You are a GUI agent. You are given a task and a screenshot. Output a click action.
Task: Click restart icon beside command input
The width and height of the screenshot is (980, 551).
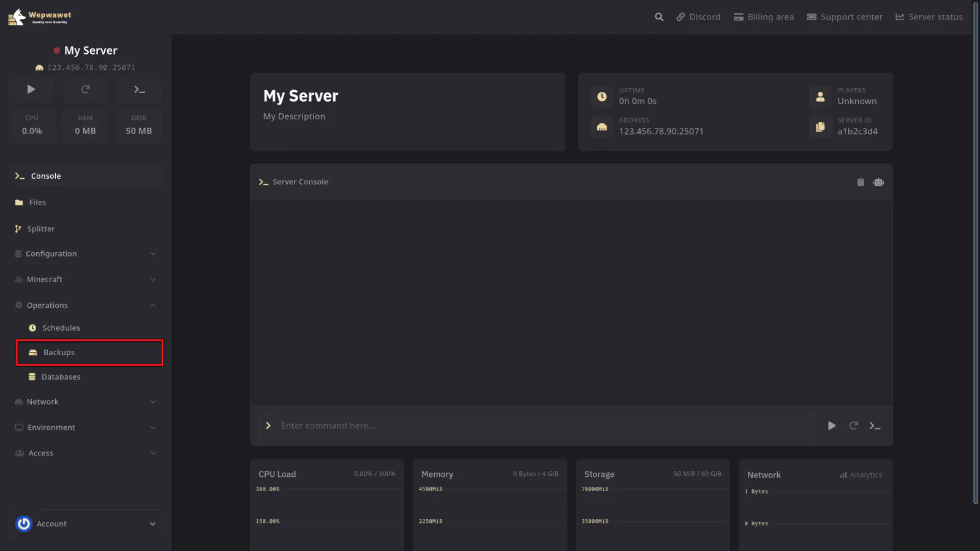click(853, 425)
